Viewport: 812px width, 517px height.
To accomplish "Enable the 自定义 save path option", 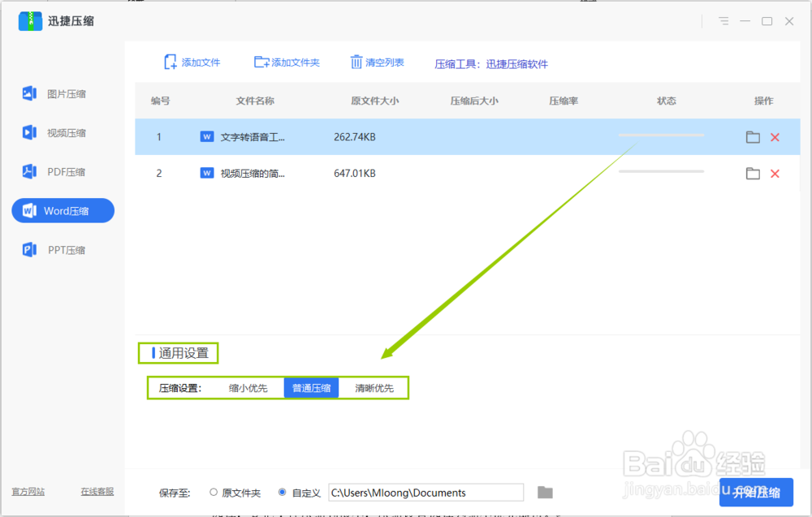I will coord(280,493).
